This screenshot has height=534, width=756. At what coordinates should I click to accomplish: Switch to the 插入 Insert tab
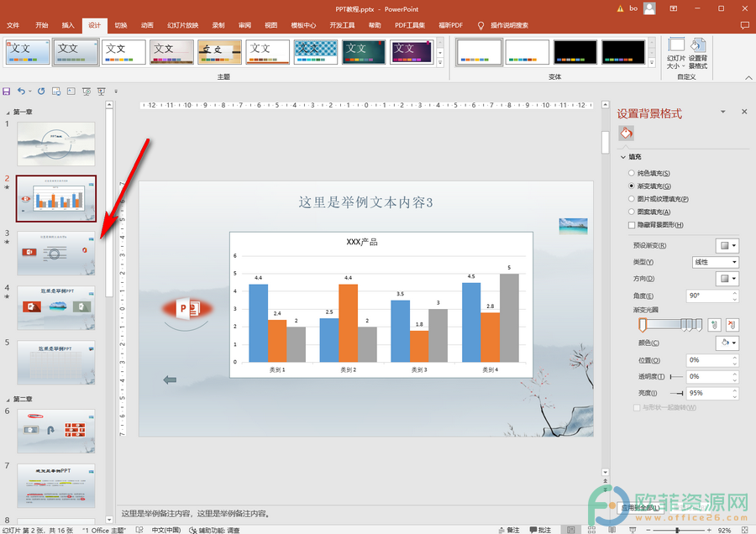coord(68,25)
